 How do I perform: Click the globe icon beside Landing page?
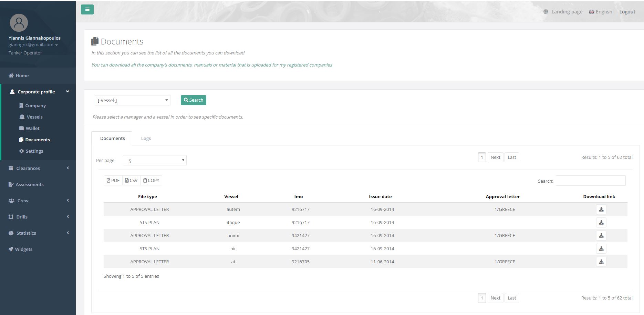546,11
